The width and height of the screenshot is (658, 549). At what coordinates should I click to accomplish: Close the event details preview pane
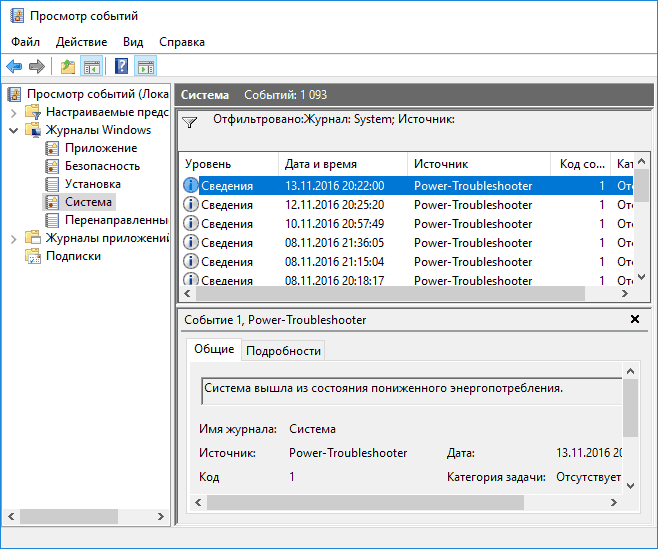(x=635, y=319)
